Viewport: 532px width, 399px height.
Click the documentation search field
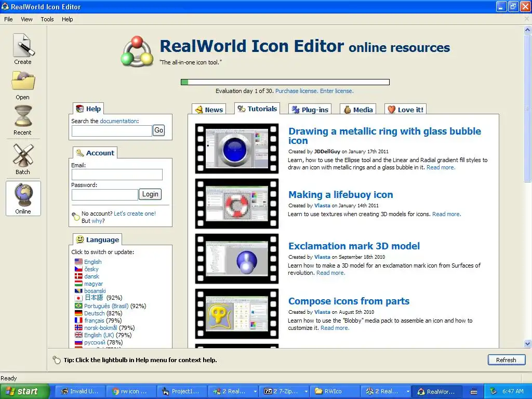(x=112, y=130)
